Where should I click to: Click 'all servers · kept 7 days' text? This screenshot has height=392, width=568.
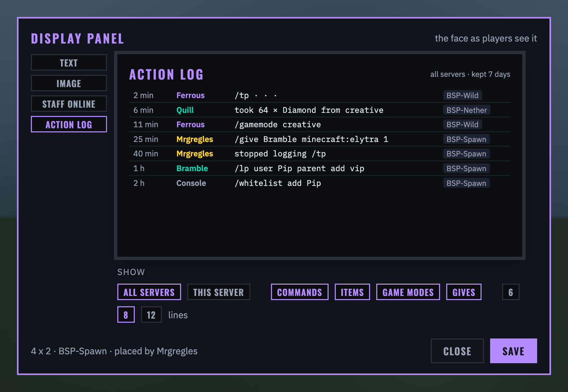coord(470,74)
